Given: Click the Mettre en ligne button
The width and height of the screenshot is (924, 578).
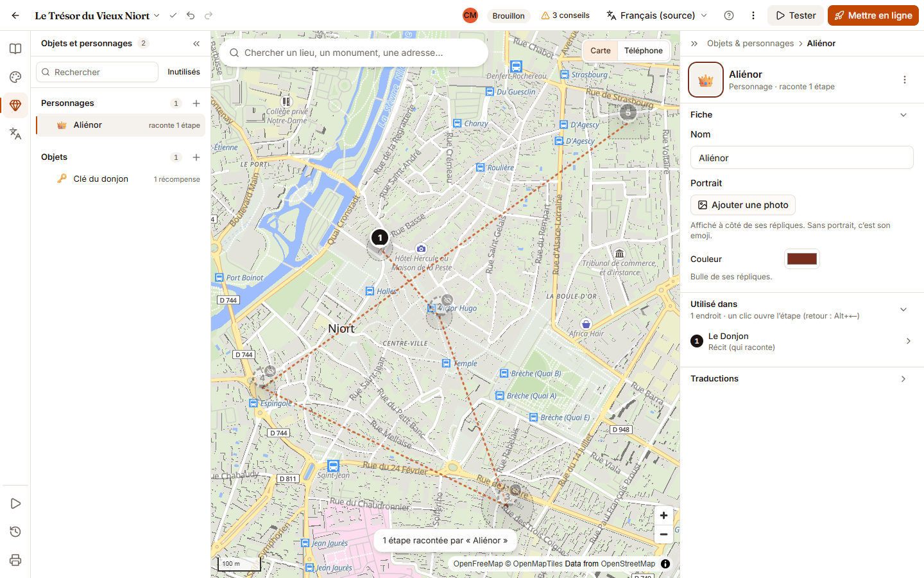Looking at the screenshot, I should (x=873, y=15).
